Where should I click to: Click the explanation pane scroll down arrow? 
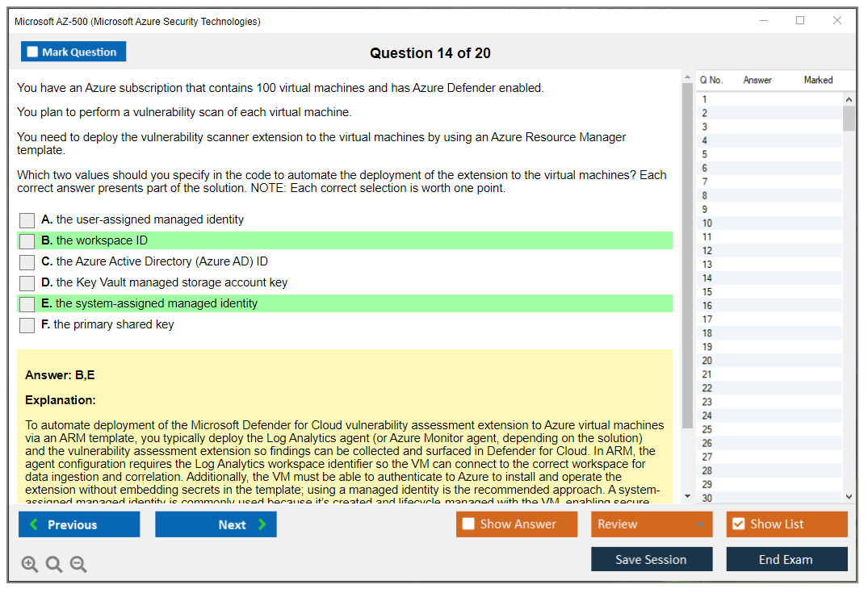pos(687,495)
